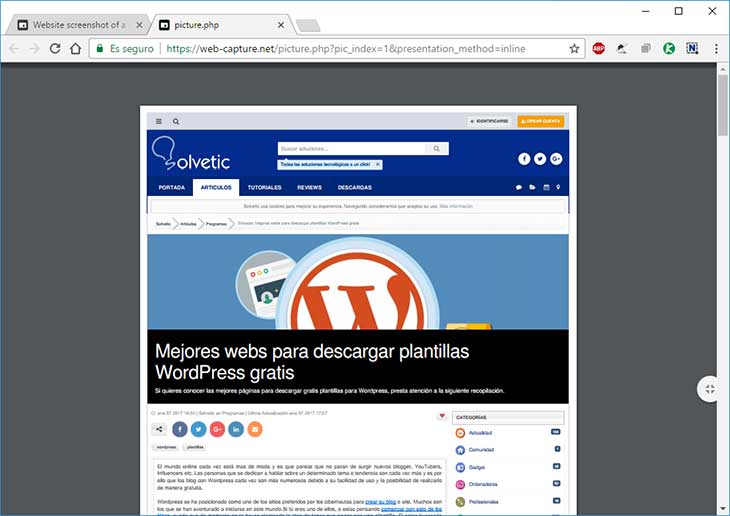Image resolution: width=730 pixels, height=516 pixels.
Task: Open Solvetic's Google Plus header icon
Action: pyautogui.click(x=556, y=159)
